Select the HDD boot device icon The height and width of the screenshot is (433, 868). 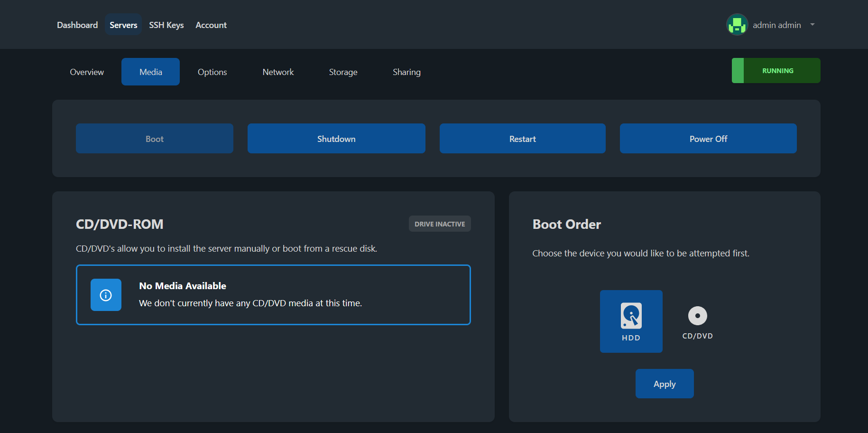[x=631, y=317]
